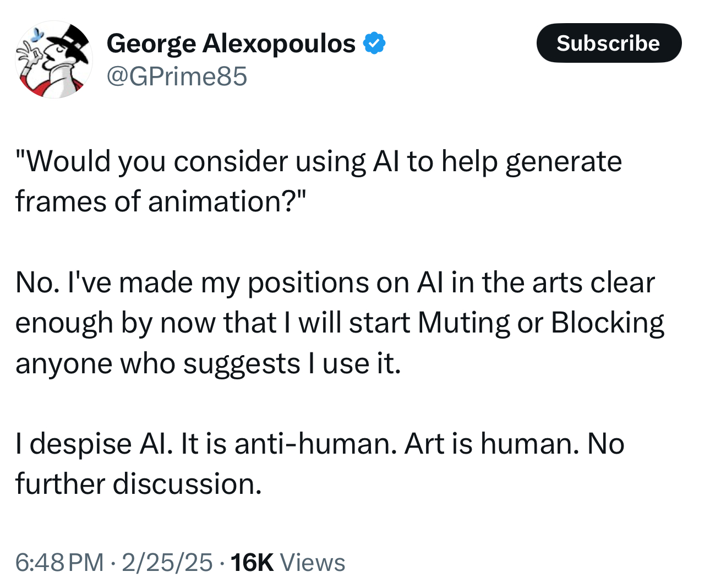Open George Alexopoulos's profile avatar
Image resolution: width=710 pixels, height=588 pixels.
click(53, 59)
